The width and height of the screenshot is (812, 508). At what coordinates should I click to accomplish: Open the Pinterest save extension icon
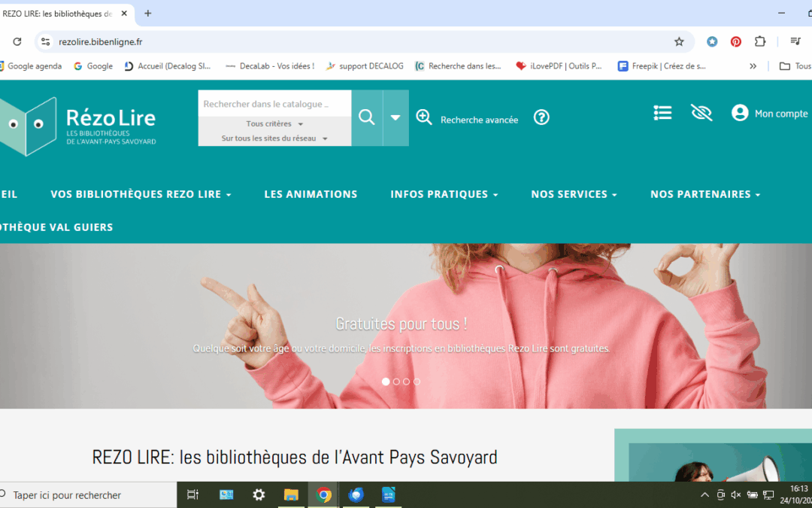pyautogui.click(x=735, y=41)
